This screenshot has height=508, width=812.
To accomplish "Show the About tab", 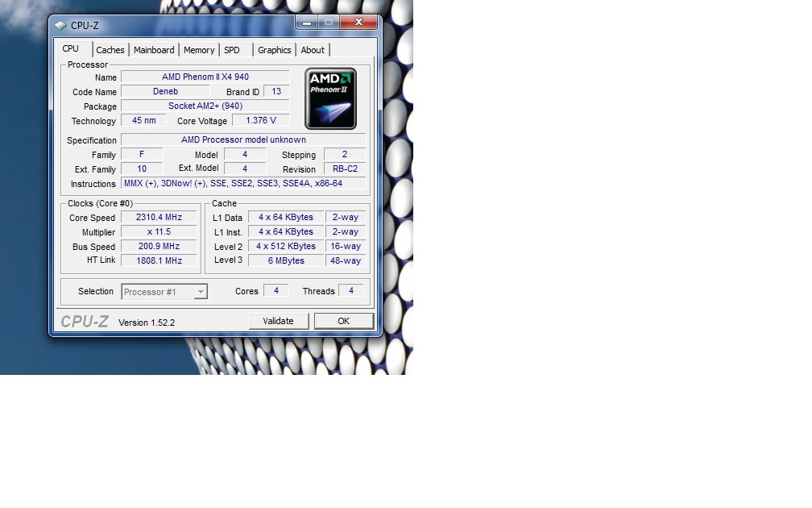I will (x=313, y=50).
